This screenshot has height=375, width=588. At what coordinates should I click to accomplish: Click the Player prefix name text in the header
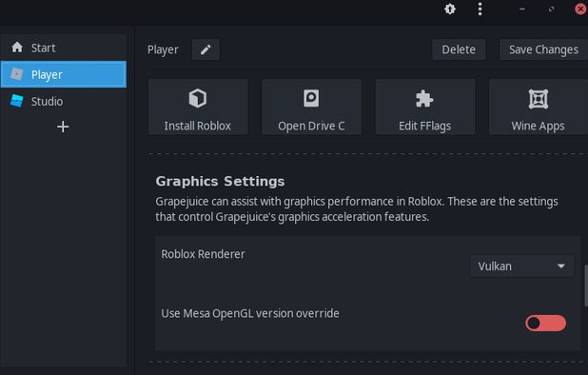163,49
